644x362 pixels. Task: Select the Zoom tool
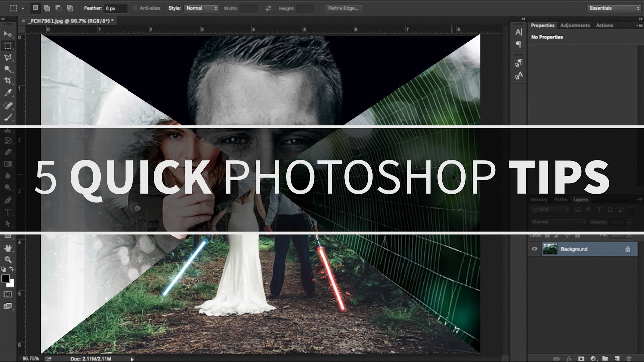tap(8, 260)
